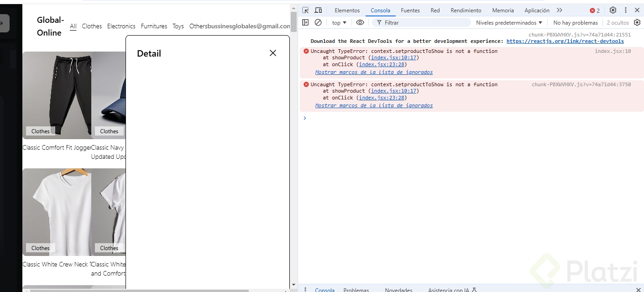Open the Asistencia con IA drawer tab
The width and height of the screenshot is (644, 292).
[x=452, y=290]
